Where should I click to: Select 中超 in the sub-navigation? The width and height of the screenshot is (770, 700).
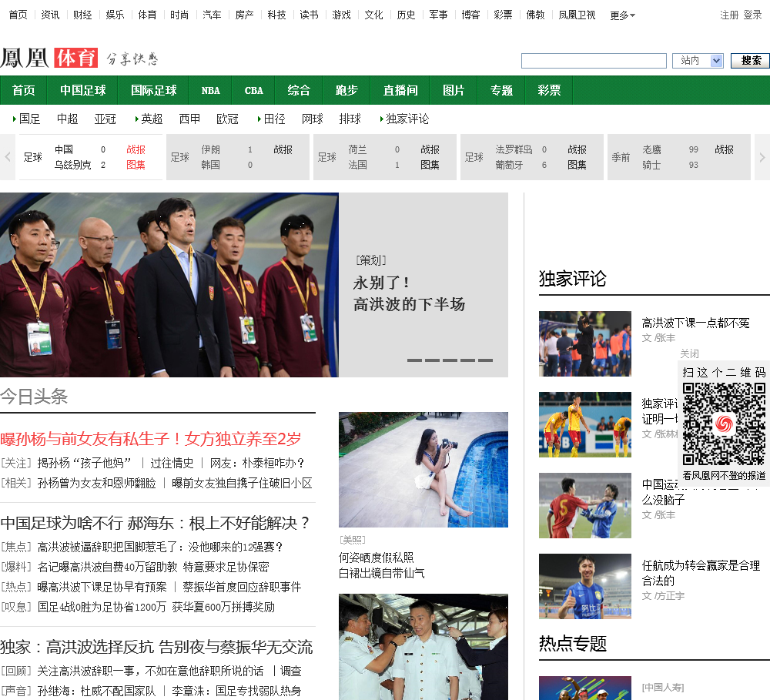coord(67,119)
